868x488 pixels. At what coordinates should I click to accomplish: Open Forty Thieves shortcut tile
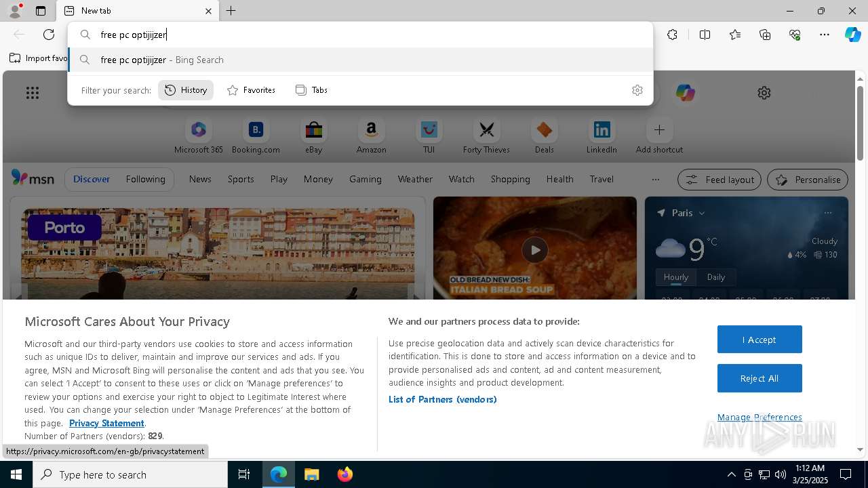click(486, 136)
